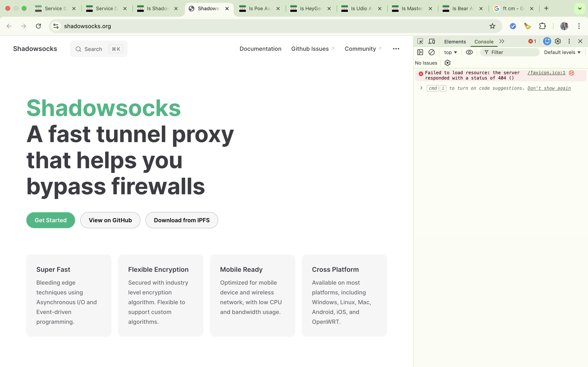Click the Get Started button
This screenshot has width=588, height=367.
(51, 220)
